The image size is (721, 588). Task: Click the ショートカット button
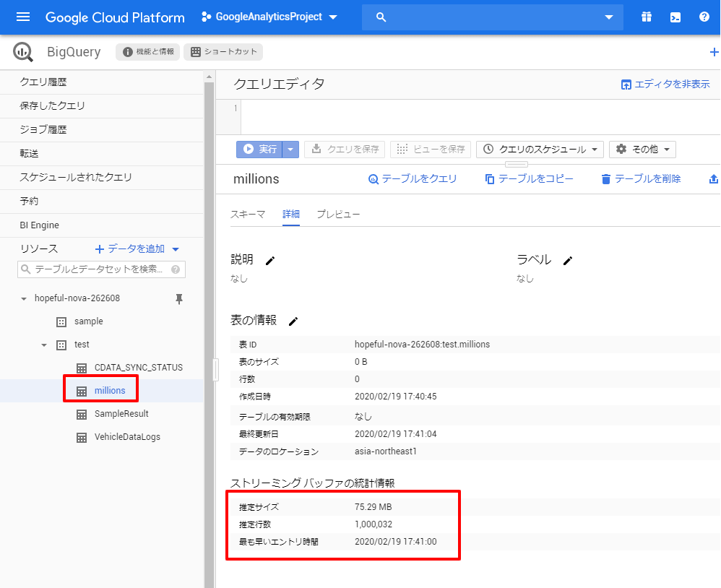(x=223, y=52)
